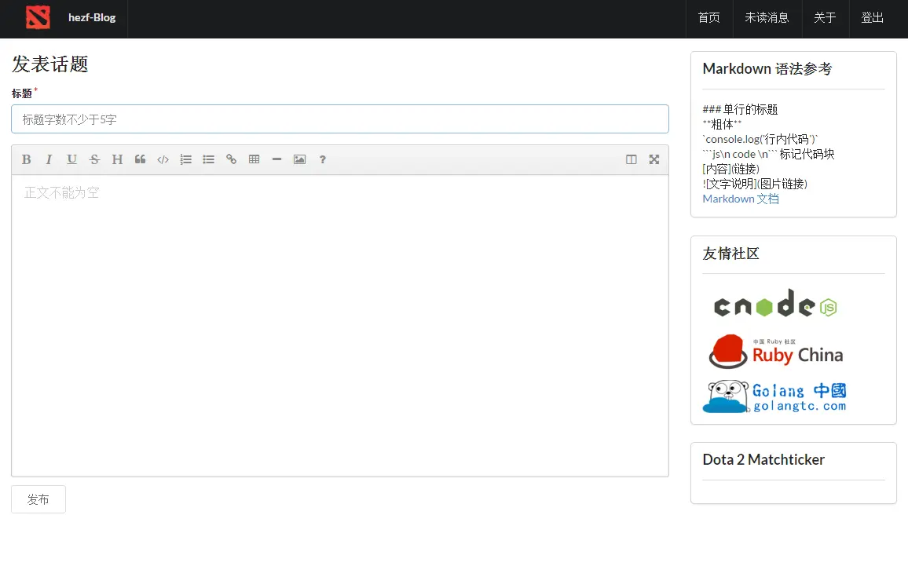Screen dimensions: 908x588
Task: Insert a horizontal rule line
Action: pyautogui.click(x=276, y=159)
